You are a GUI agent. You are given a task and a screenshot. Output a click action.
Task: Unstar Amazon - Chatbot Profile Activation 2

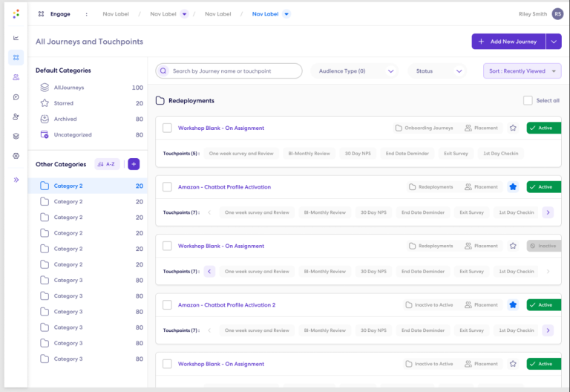[x=513, y=304]
